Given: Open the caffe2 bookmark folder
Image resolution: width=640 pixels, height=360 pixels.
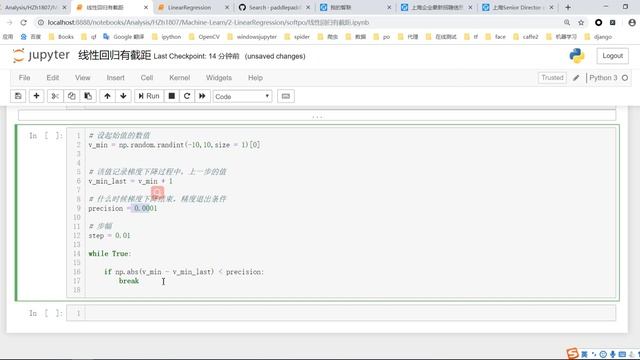Looking at the screenshot, I should [x=527, y=37].
